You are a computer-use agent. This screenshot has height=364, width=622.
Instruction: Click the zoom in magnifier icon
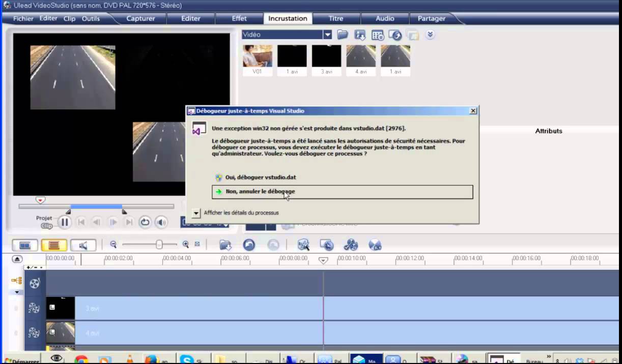click(186, 245)
